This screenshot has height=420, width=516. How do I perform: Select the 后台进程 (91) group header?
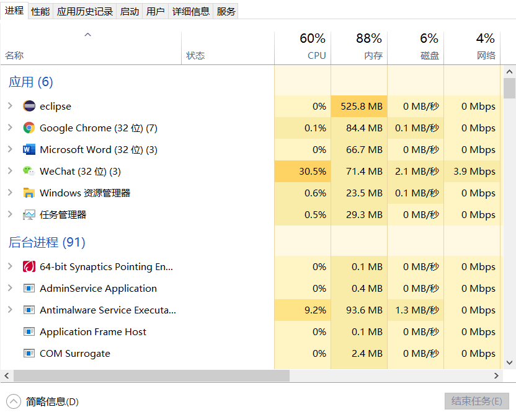47,242
